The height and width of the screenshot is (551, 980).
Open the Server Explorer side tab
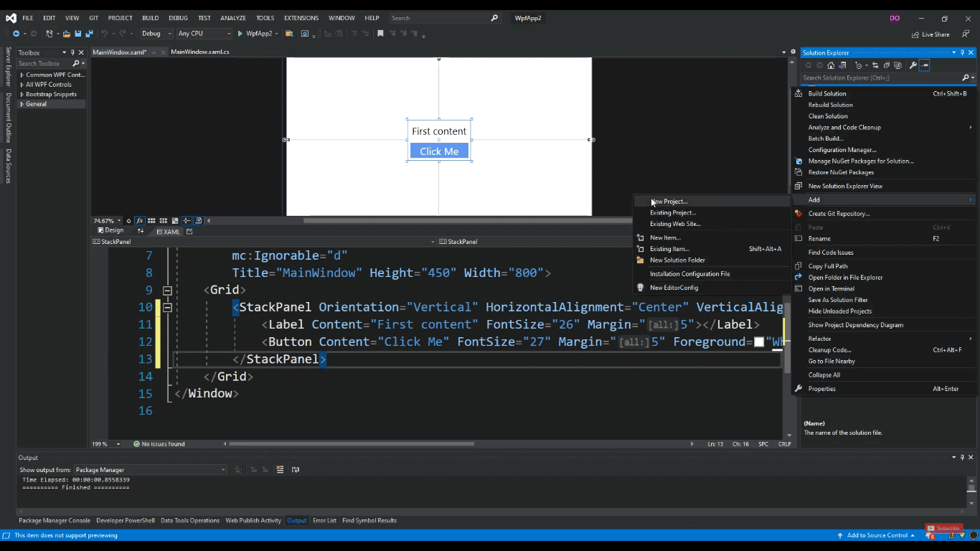point(9,67)
